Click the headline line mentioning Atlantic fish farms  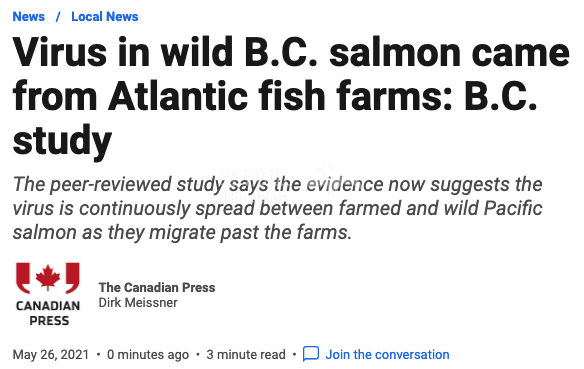click(x=275, y=96)
